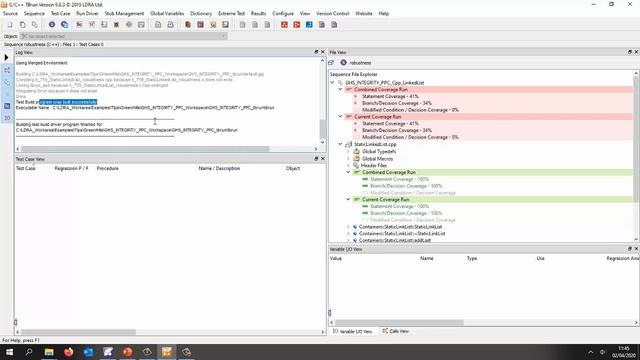Select the StaticLinkedList.cpp file row
The width and height of the screenshot is (640, 360).
tap(375, 144)
